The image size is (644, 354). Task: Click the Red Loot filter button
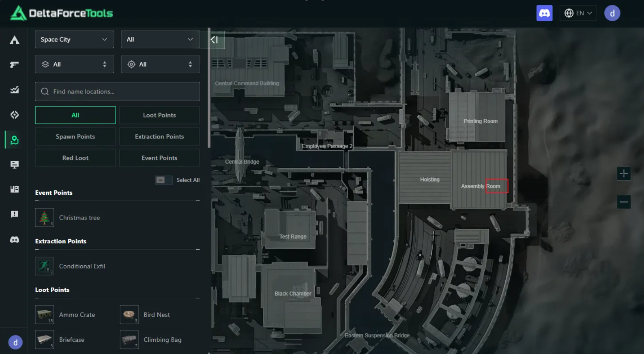coord(75,158)
